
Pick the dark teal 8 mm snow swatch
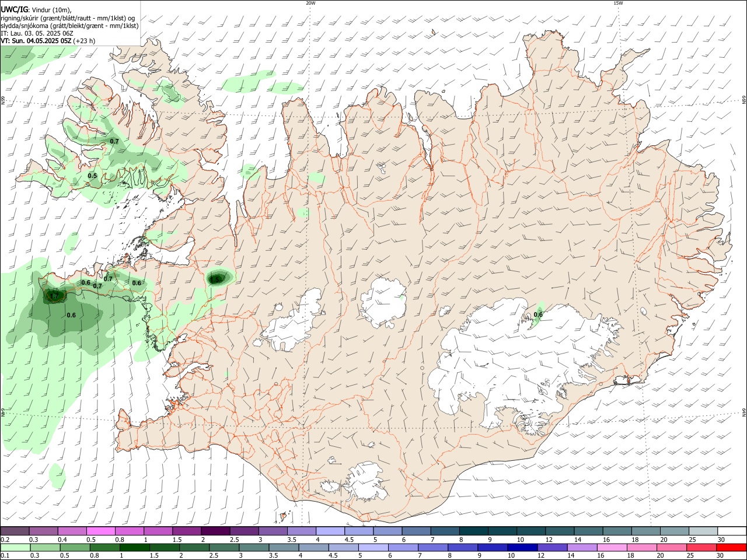(473, 531)
